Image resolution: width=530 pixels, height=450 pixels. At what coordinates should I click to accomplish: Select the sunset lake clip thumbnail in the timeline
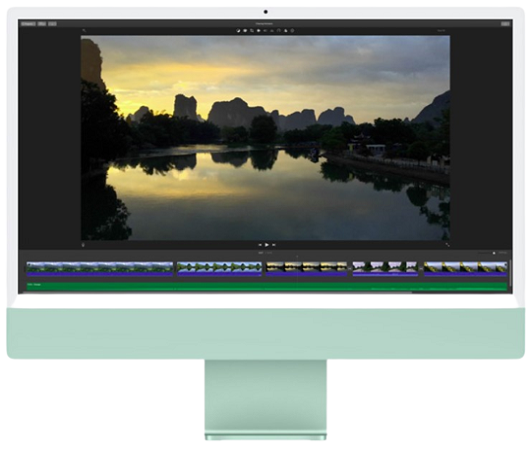click(x=307, y=269)
